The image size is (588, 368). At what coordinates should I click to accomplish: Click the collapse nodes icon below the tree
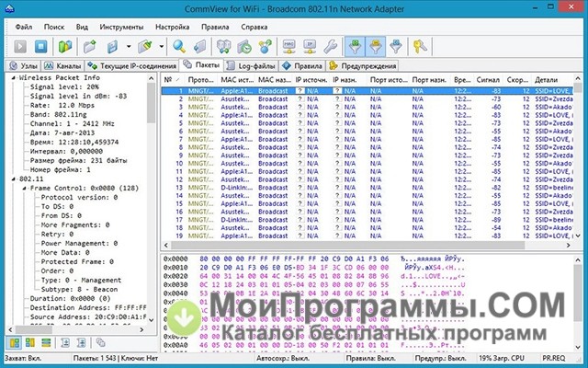pos(65,342)
